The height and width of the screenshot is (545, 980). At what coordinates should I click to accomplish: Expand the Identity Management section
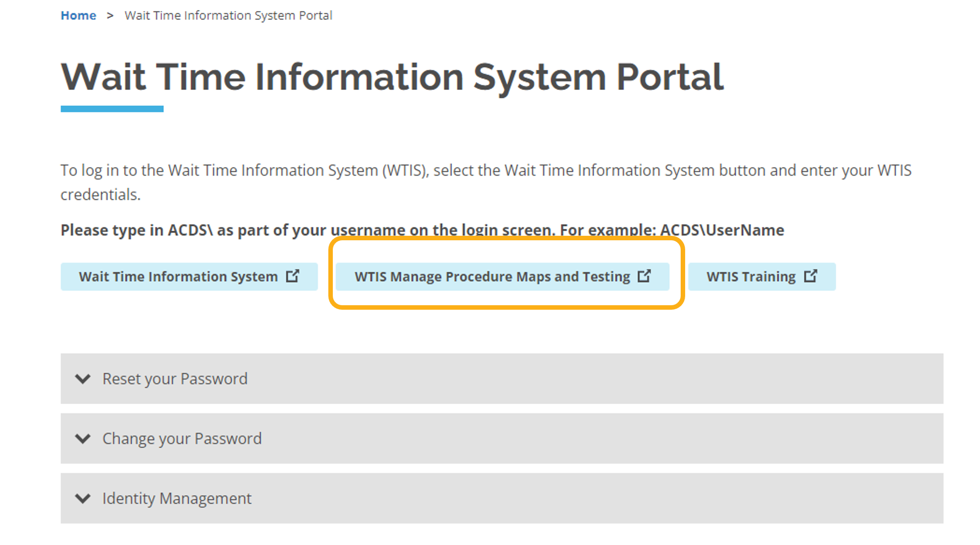tap(502, 498)
